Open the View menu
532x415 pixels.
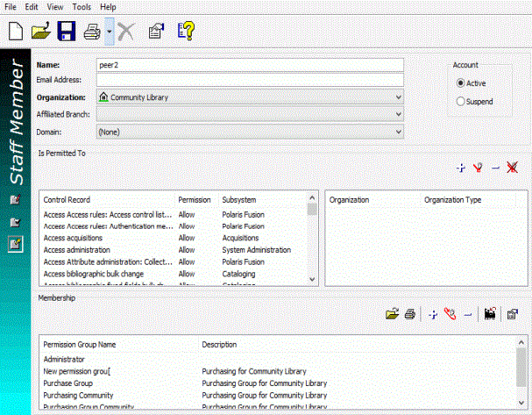coord(55,7)
